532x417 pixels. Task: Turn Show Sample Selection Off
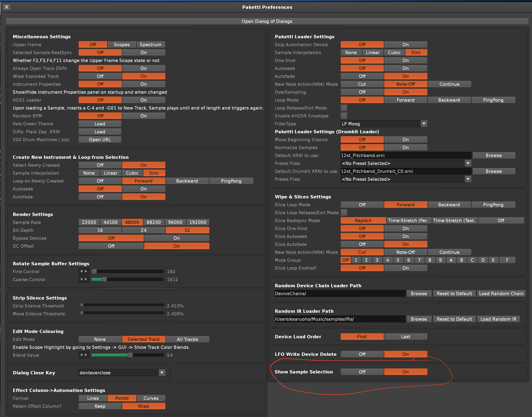(x=362, y=372)
